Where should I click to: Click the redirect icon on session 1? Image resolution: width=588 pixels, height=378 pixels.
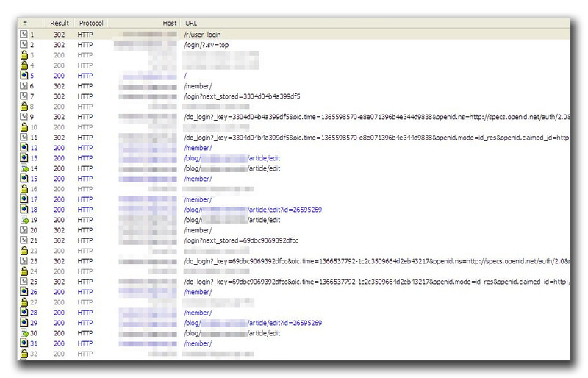pos(24,35)
